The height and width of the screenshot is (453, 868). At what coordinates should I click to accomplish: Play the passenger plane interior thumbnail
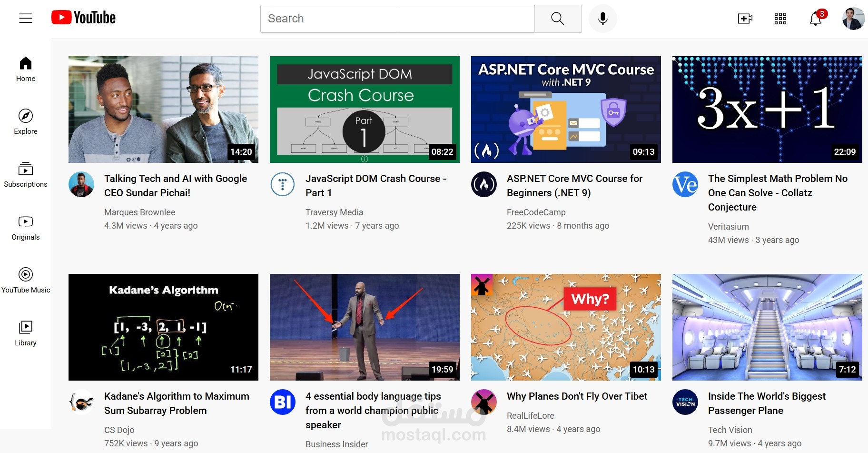(x=767, y=327)
